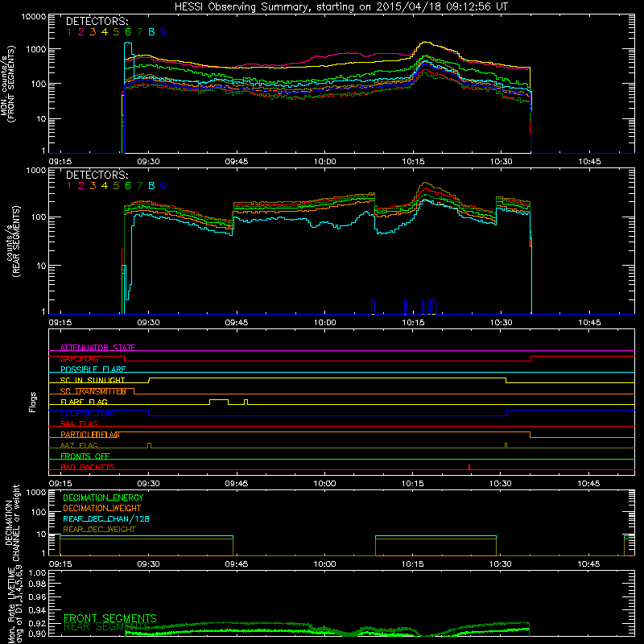The width and height of the screenshot is (644, 644).
Task: Click the 10:15 time tick under rear segments plot
Action: point(413,323)
